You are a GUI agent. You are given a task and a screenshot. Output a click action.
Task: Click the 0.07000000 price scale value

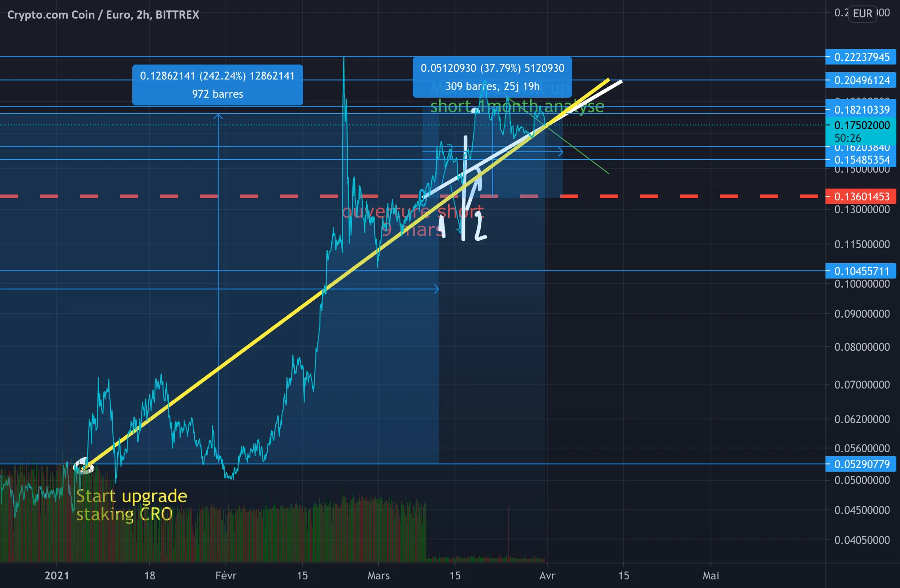pyautogui.click(x=862, y=385)
